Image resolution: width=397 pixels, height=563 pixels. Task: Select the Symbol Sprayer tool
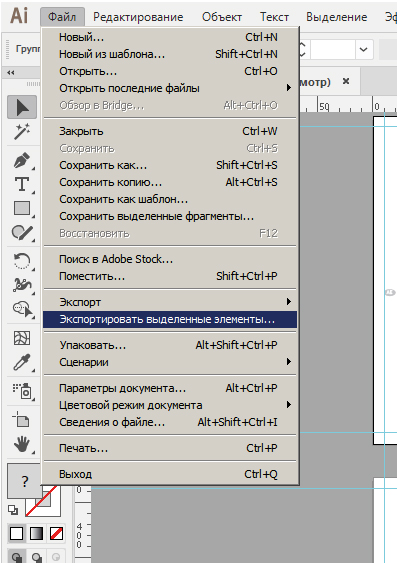[x=22, y=391]
